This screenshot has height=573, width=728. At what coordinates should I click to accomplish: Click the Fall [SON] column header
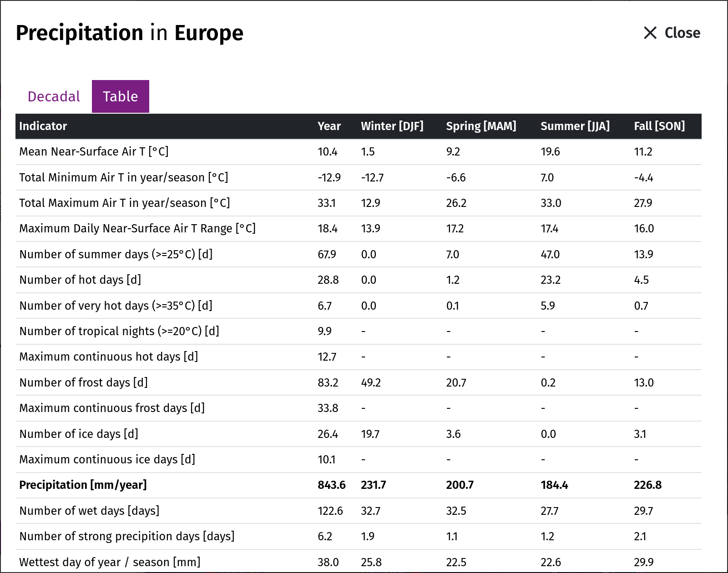659,126
